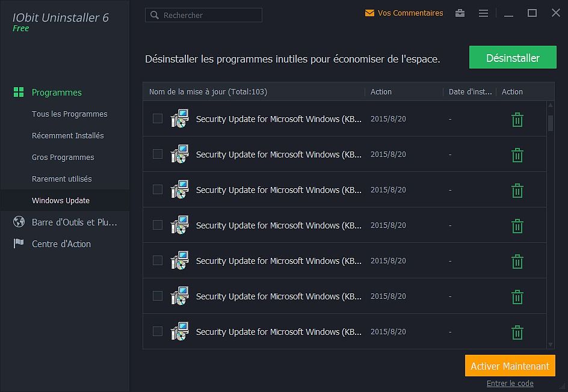Click the trash icon on the first update row
The image size is (568, 392).
[x=517, y=120]
